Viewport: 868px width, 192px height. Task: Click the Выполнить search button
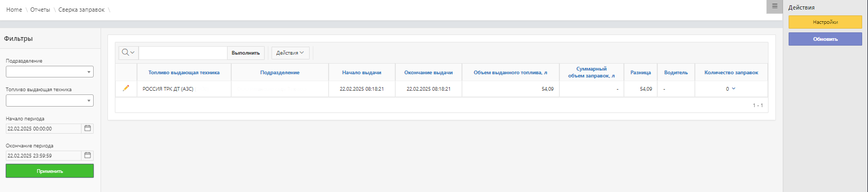(x=246, y=53)
